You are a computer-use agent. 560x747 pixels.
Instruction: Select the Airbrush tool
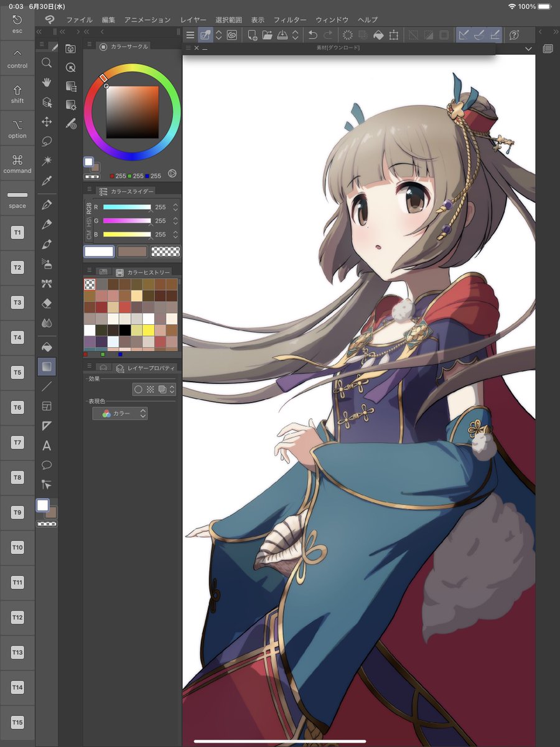pos(47,264)
